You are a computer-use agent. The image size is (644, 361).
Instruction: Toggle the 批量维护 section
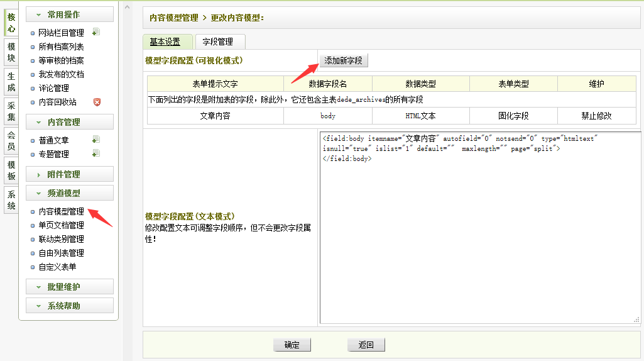coord(70,287)
